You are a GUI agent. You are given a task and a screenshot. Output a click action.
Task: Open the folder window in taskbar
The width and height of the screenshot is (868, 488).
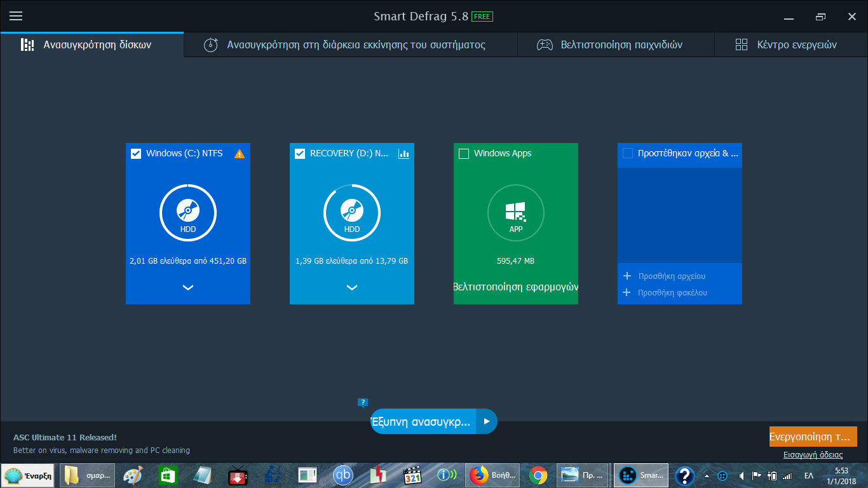coord(88,475)
